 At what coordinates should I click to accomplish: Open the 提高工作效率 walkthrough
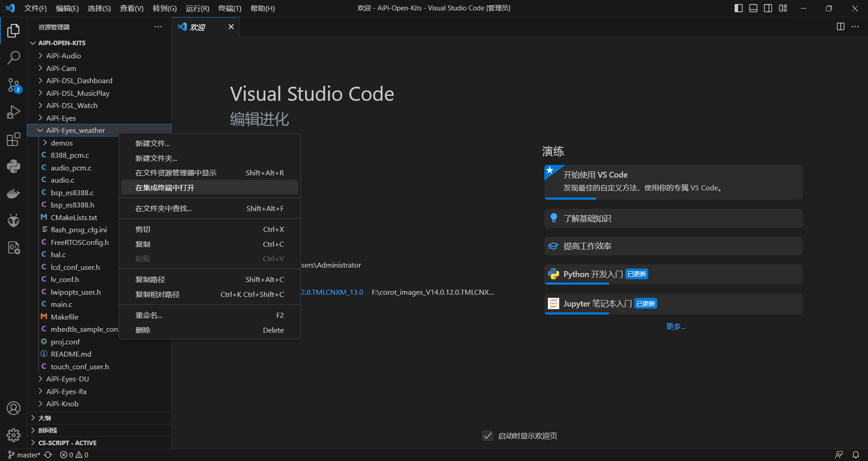pyautogui.click(x=674, y=246)
